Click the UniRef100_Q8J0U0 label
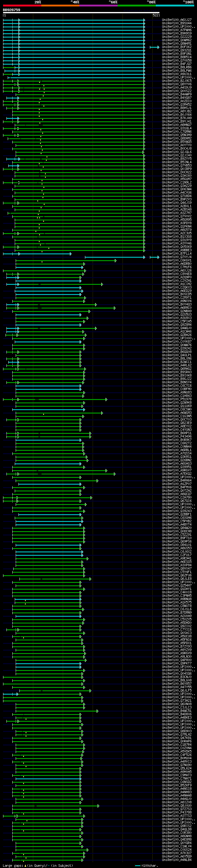This screenshot has width=197, height=868. 177,806
